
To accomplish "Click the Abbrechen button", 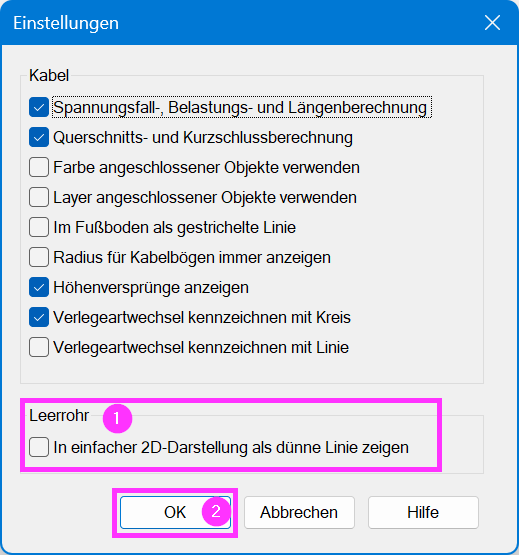I will (299, 512).
